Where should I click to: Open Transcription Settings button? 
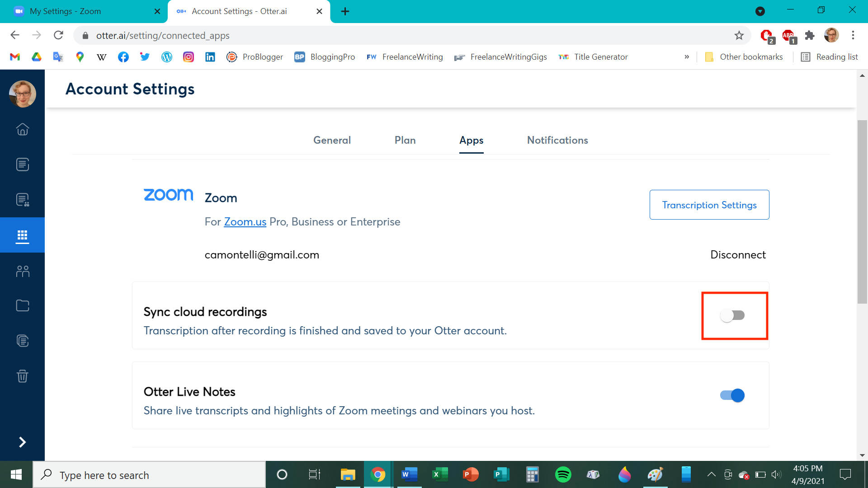pyautogui.click(x=709, y=205)
